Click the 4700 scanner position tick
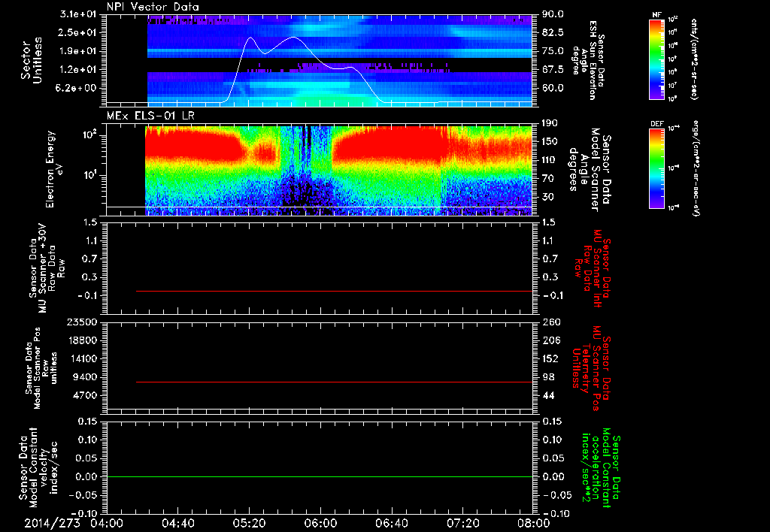Image resolution: width=770 pixels, height=532 pixels. [84, 395]
